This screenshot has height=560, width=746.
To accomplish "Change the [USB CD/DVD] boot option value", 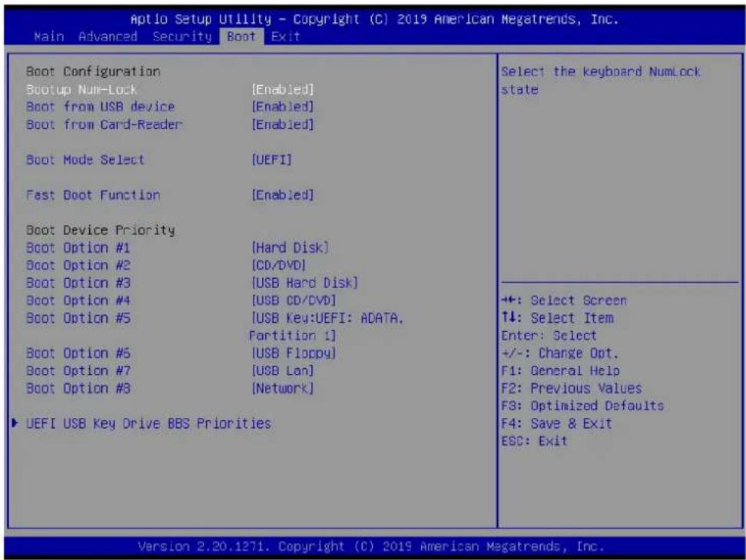I will point(293,300).
